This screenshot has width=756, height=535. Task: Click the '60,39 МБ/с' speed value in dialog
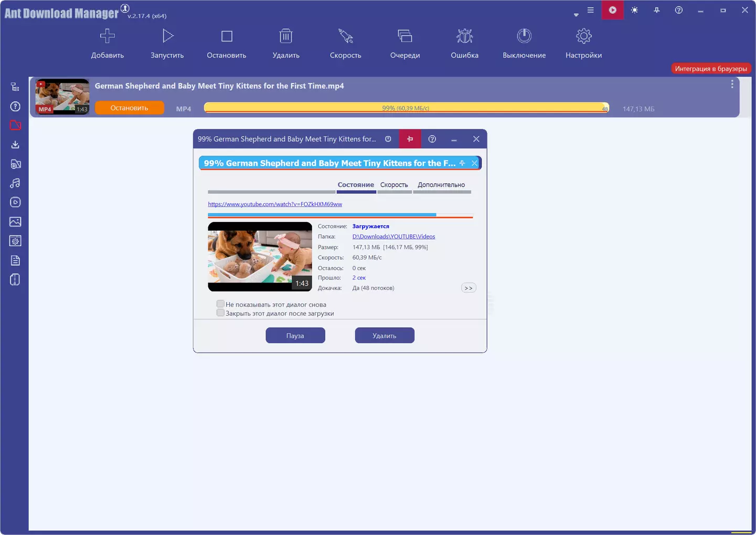tap(367, 258)
